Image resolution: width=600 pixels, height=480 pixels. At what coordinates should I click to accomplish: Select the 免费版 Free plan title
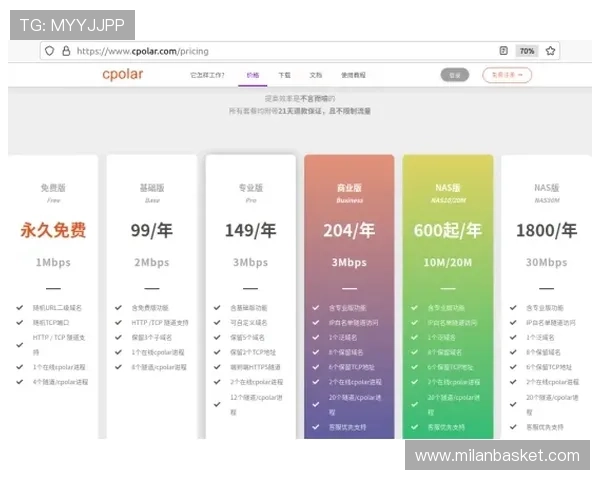click(53, 188)
